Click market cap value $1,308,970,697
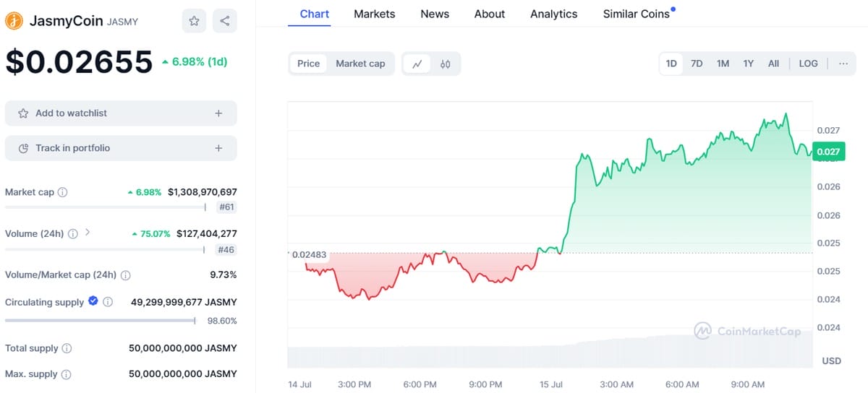This screenshot has height=393, width=868. coord(203,192)
